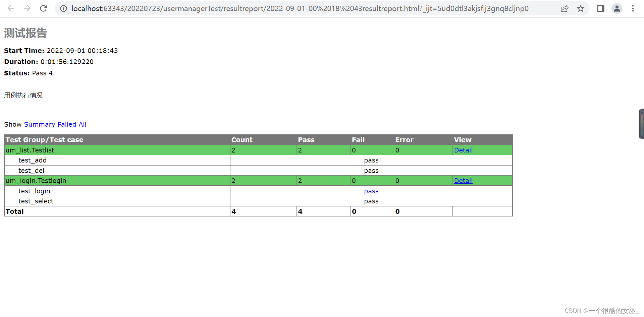Click the Error column header
This screenshot has height=317, width=644.
[404, 140]
